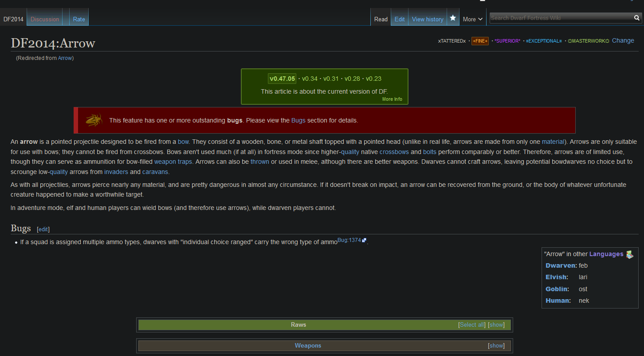Show the Weapons collapsed section
The image size is (644, 356).
tap(496, 346)
